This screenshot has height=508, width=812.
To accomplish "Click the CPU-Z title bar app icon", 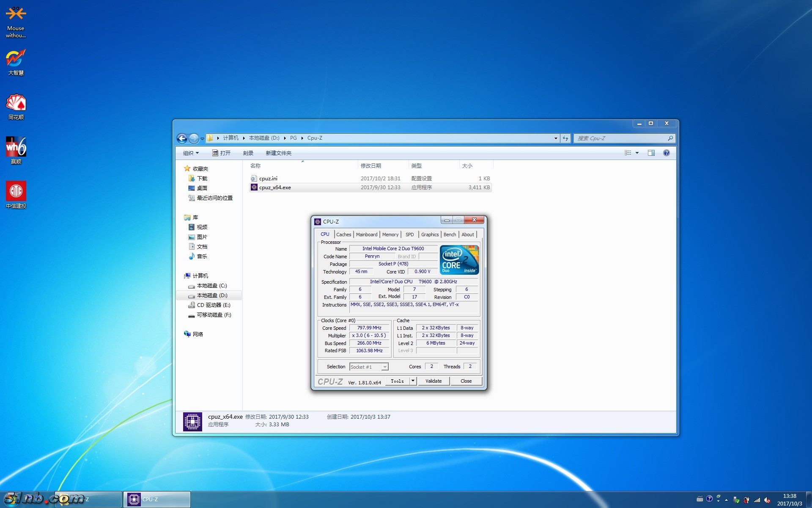I will point(318,221).
